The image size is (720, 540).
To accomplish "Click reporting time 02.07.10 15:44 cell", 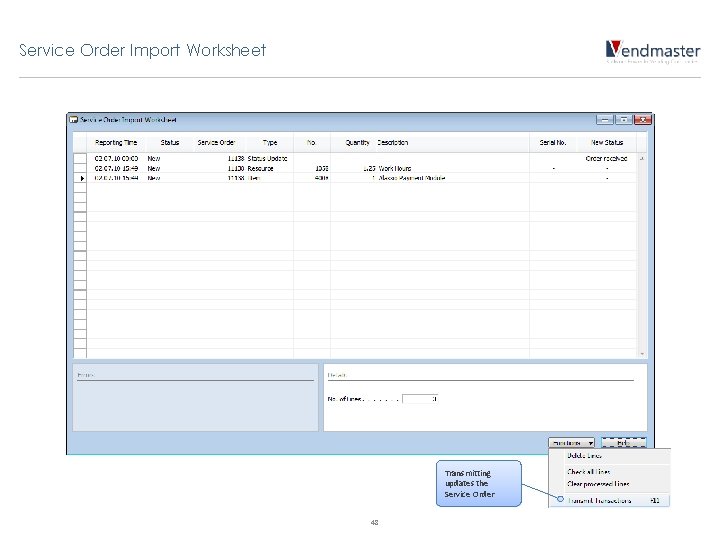I will [x=116, y=178].
